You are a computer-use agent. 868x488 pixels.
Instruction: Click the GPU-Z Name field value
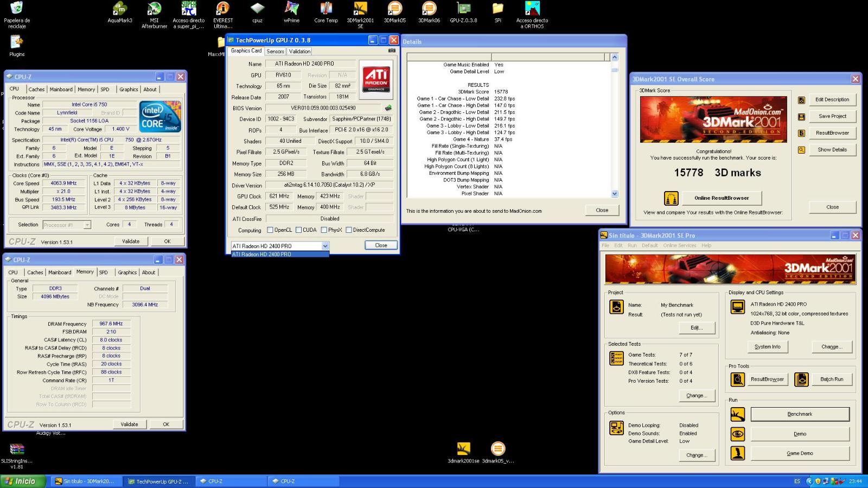[310, 64]
